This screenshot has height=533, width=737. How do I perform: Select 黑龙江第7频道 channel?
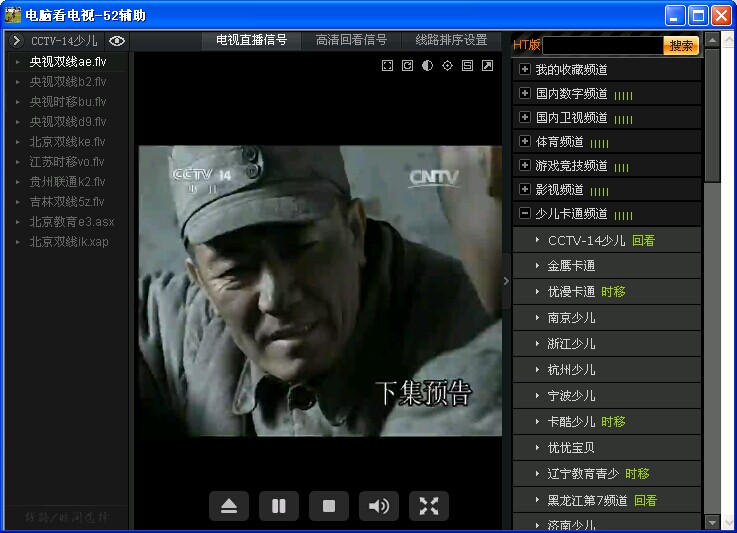588,501
